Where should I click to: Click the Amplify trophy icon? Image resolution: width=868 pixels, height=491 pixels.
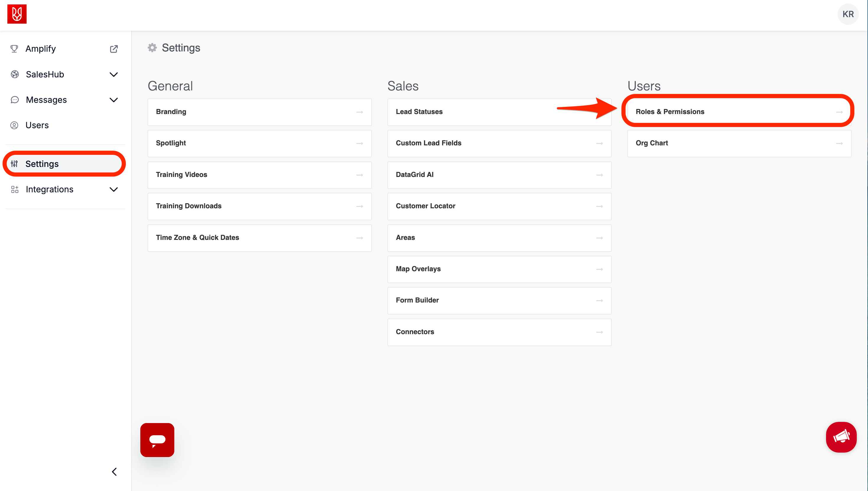click(x=14, y=49)
